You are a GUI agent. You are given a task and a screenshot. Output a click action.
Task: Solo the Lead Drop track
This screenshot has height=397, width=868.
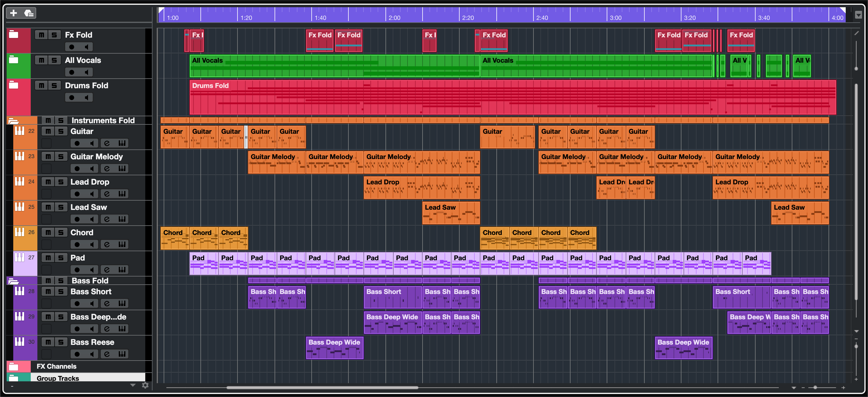61,182
